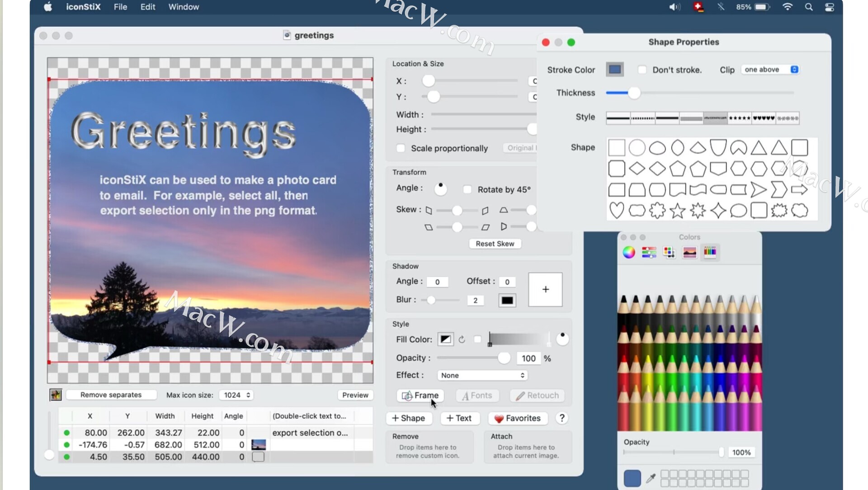
Task: Choose the oval speech bubble shape
Action: [x=738, y=211]
